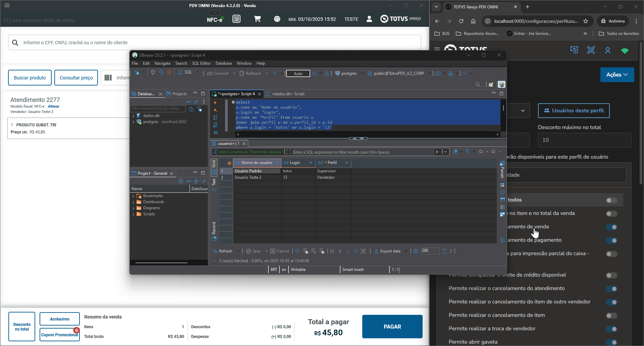
Task: Open the Navigate menu in DBeaver
Action: [162, 63]
